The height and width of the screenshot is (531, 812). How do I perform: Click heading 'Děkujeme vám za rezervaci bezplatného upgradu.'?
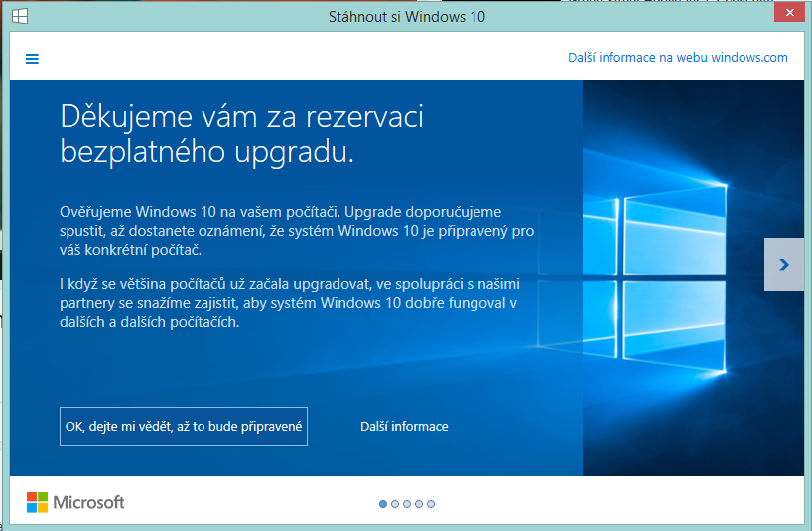point(242,134)
